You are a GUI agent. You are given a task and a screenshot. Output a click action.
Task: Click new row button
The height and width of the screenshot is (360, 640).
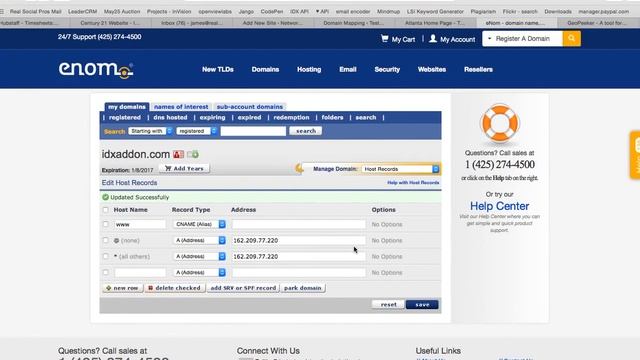point(122,288)
